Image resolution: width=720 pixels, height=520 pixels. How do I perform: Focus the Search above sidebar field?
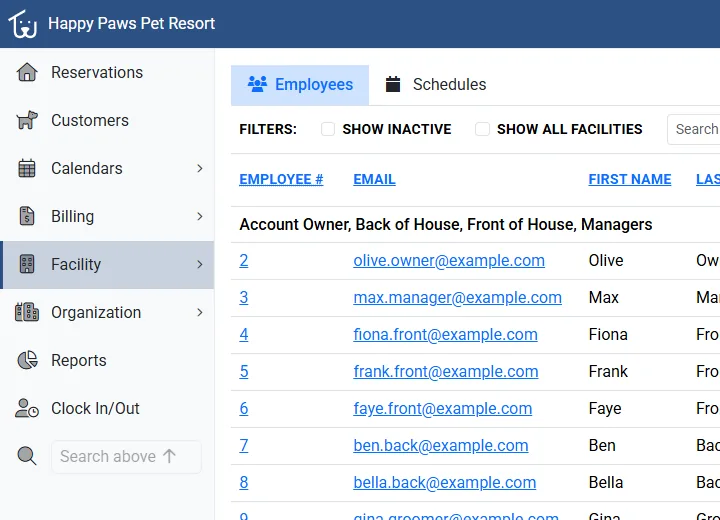pos(126,457)
